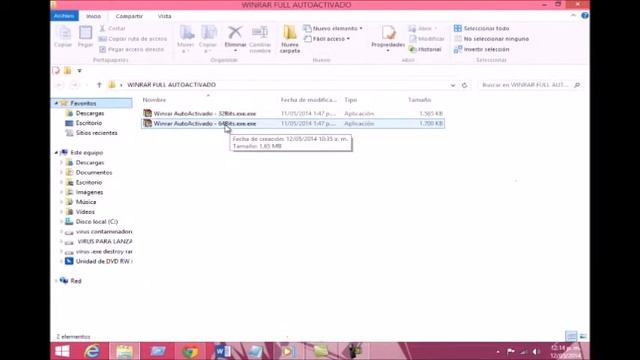Click Copiar ruta de acceso
Viewport: 640px width, 360px height.
[x=133, y=39]
